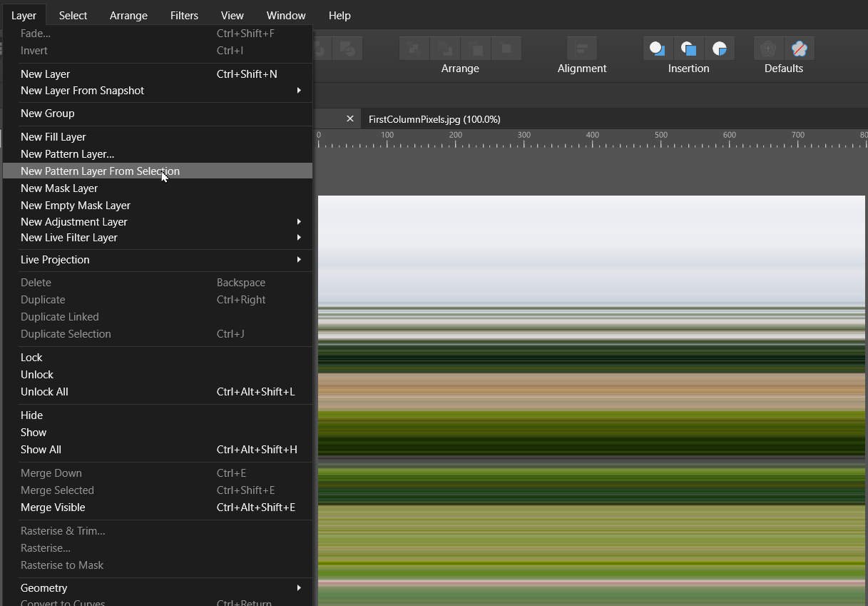Screen dimensions: 868x606
Task: Expand the New Live Filter Layer submenu
Action: [158, 238]
